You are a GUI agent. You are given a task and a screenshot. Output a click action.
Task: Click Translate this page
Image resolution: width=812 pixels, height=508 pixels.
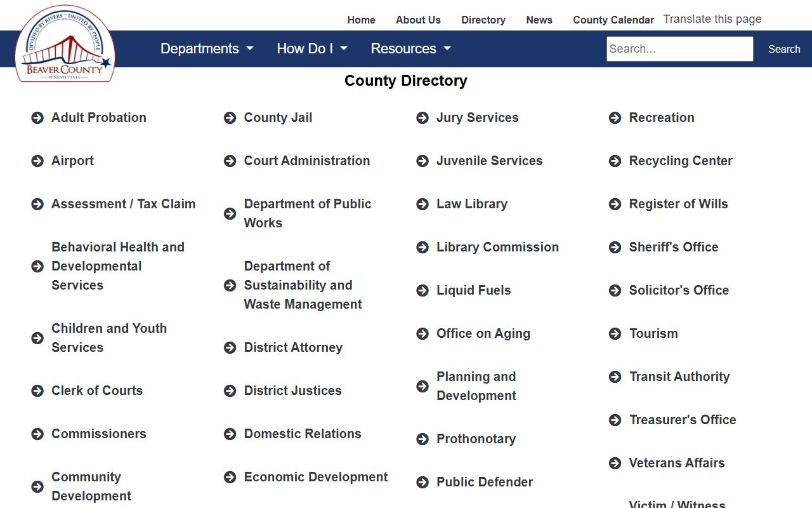click(712, 19)
